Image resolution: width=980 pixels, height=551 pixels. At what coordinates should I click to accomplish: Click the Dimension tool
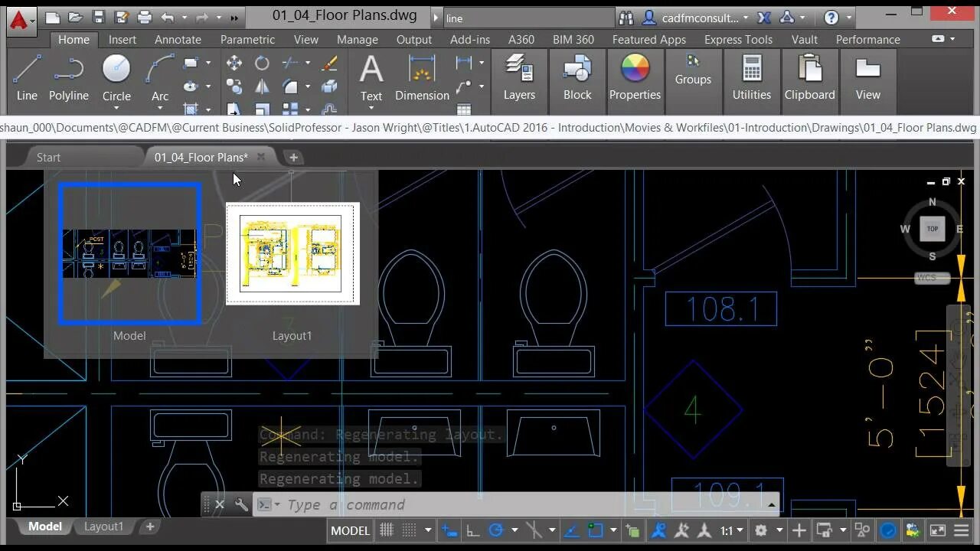422,77
